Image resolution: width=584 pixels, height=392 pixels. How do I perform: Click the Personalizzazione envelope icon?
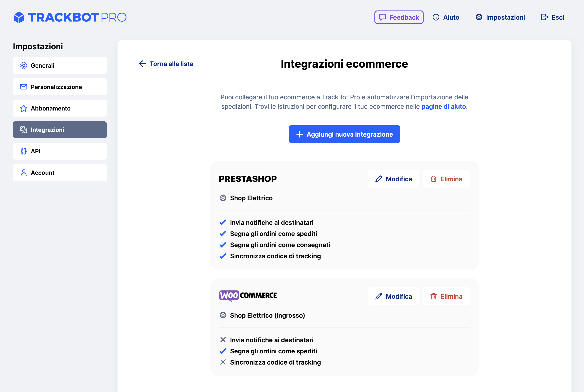(x=23, y=87)
